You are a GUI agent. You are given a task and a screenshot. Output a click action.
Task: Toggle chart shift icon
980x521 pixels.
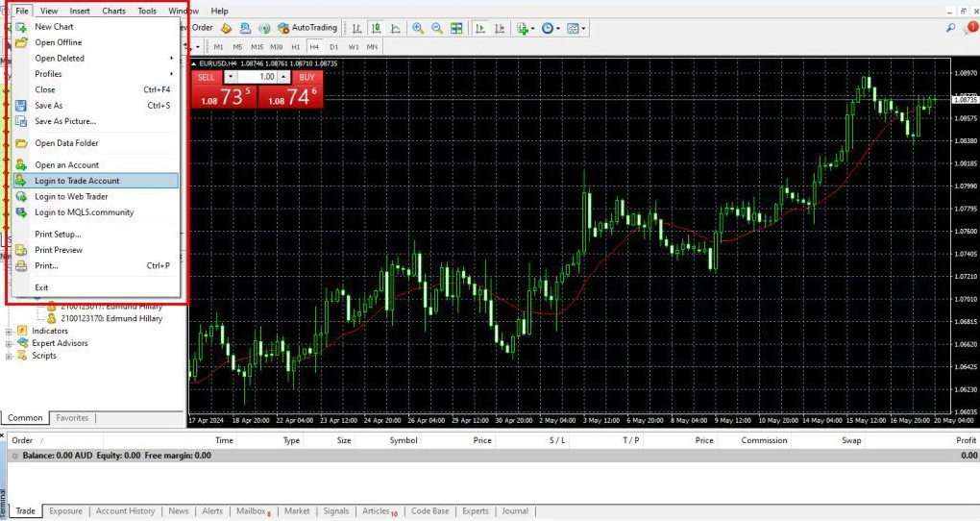pos(500,28)
